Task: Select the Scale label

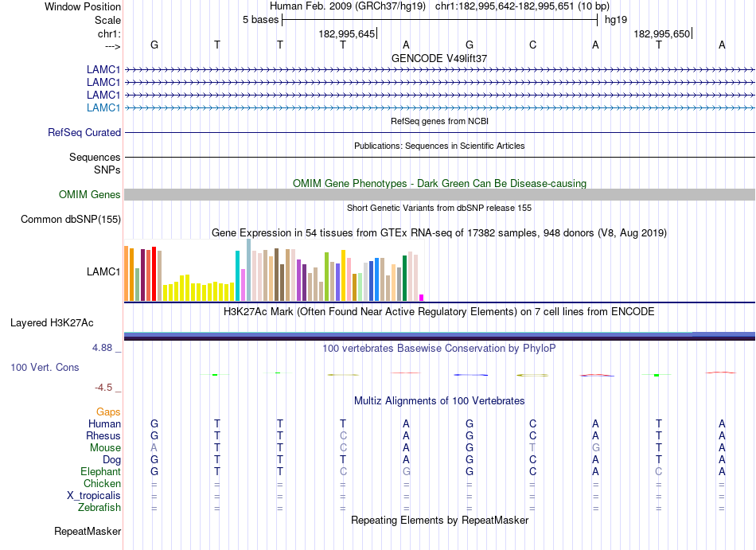Action: (107, 20)
